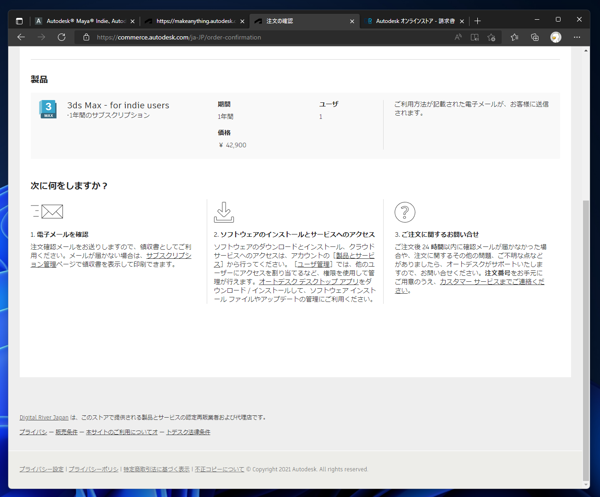Click the page vertical scrollbar thumb

point(586,341)
